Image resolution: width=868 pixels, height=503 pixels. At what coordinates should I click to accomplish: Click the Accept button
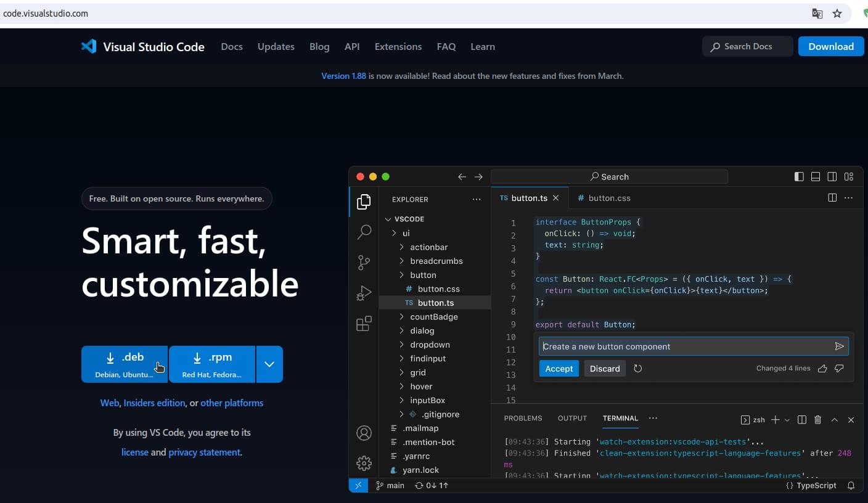(x=559, y=369)
